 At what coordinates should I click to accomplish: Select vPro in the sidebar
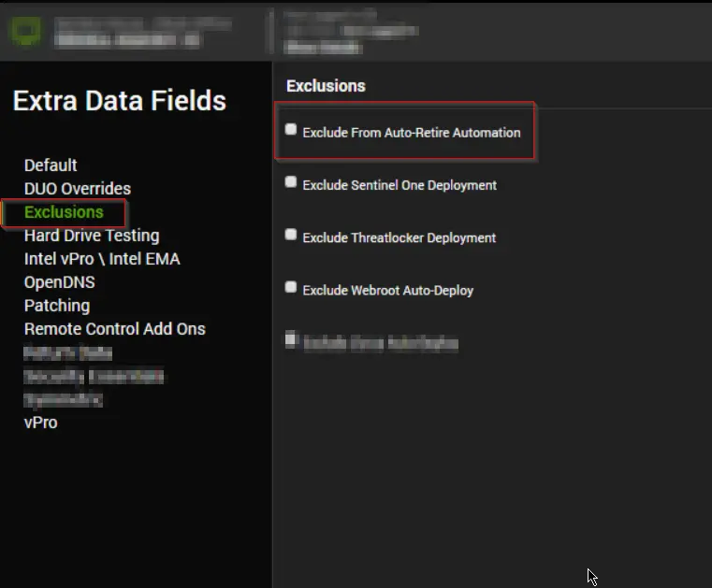[x=41, y=423]
